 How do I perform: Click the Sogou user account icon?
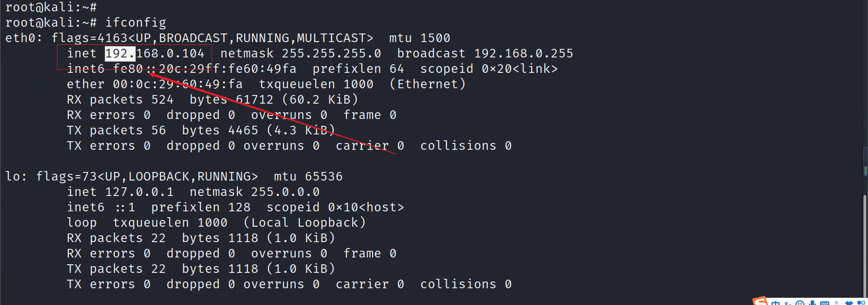(x=836, y=303)
